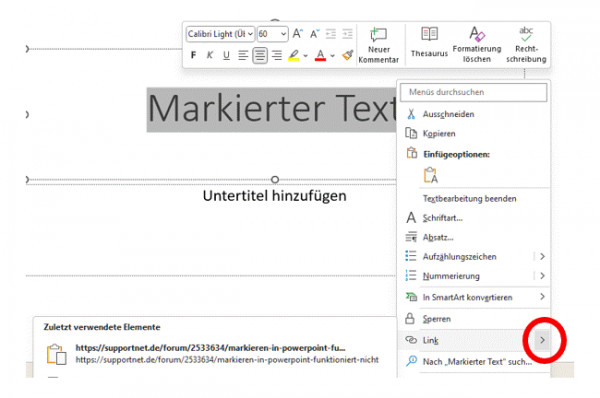Toggle underline formatting (U) in mini toolbar
The image size is (600, 398).
tap(226, 55)
